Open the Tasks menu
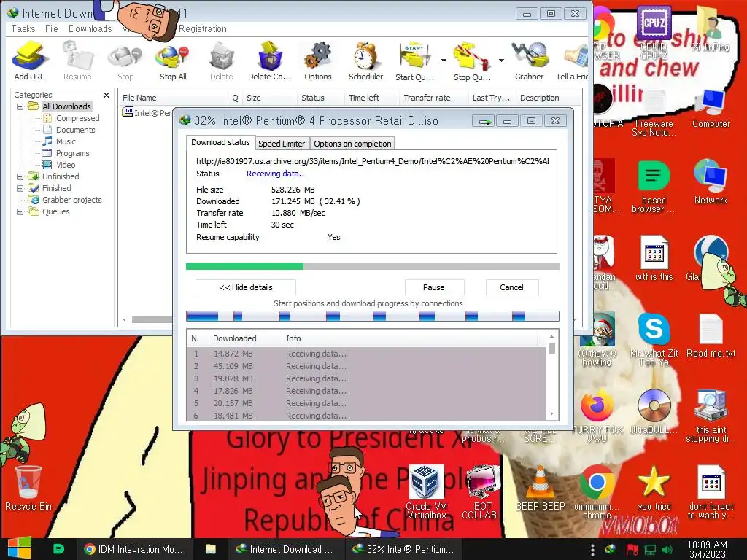The width and height of the screenshot is (747, 560). point(23,28)
